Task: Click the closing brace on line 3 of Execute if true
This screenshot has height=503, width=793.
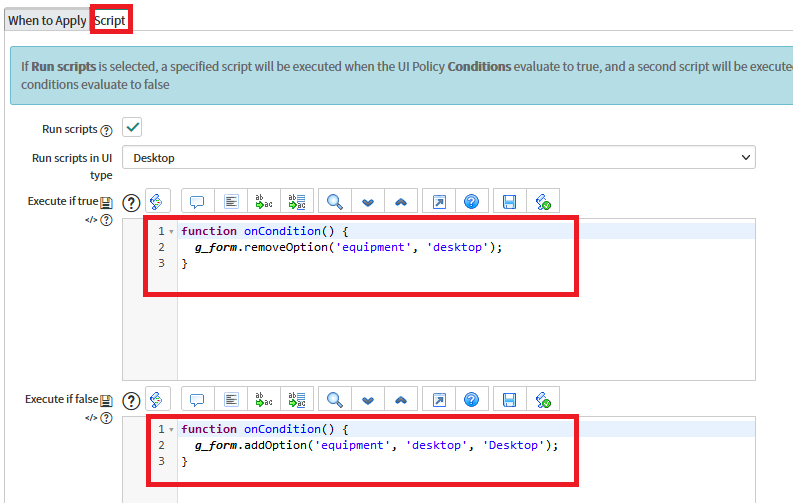Action: tap(185, 263)
